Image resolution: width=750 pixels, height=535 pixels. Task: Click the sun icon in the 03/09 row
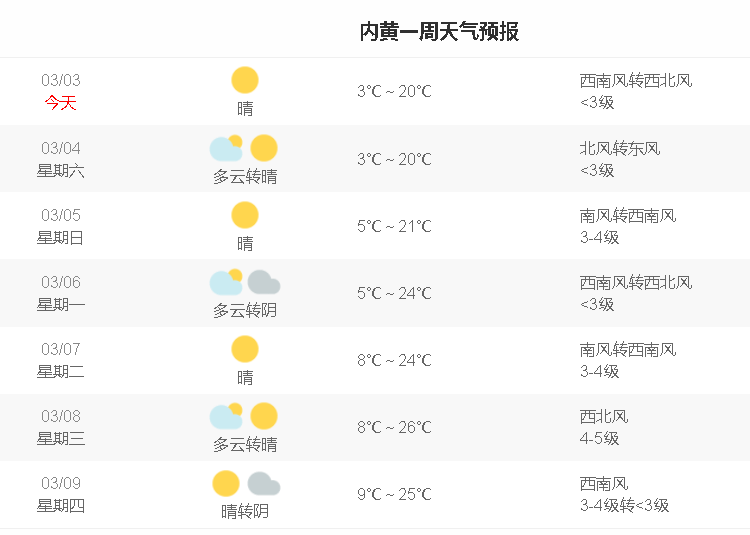(x=226, y=483)
